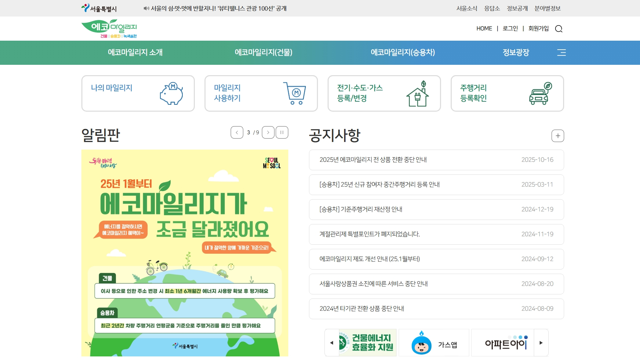Open notice 에코마일리지 제도 개선 안내 (25.1월부터)
640x364 pixels.
(437, 259)
